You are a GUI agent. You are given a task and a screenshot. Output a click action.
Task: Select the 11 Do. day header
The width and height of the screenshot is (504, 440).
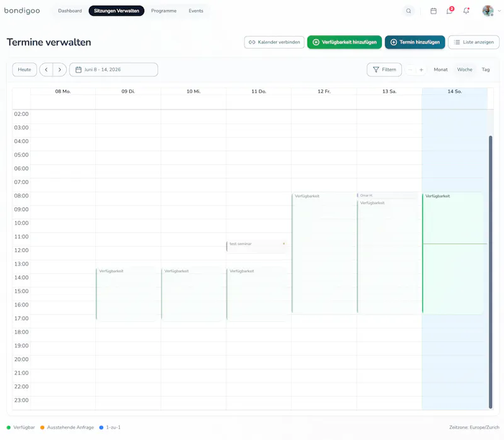pyautogui.click(x=259, y=91)
